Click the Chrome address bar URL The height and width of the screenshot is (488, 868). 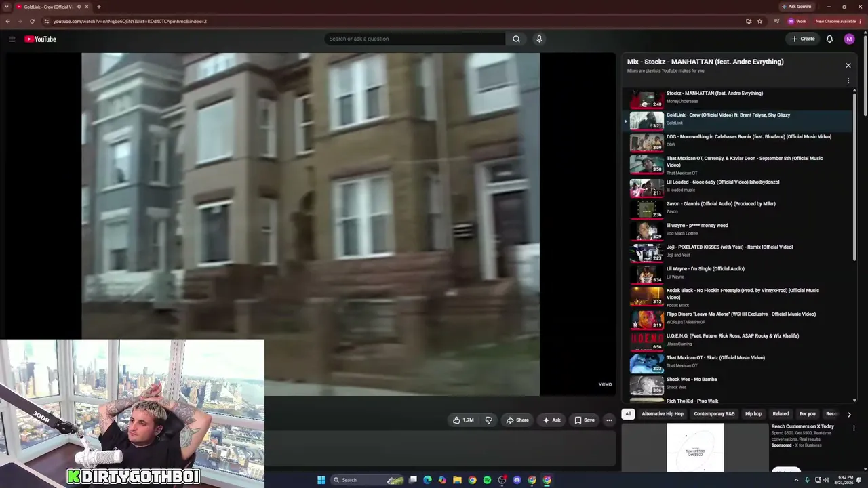[130, 21]
